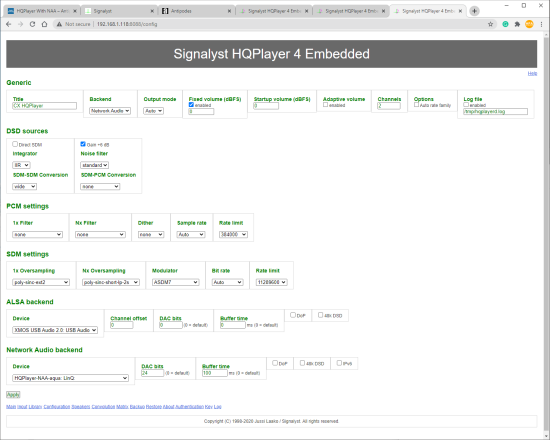Open the Help link
Screen dimensions: 550x440
532,73
